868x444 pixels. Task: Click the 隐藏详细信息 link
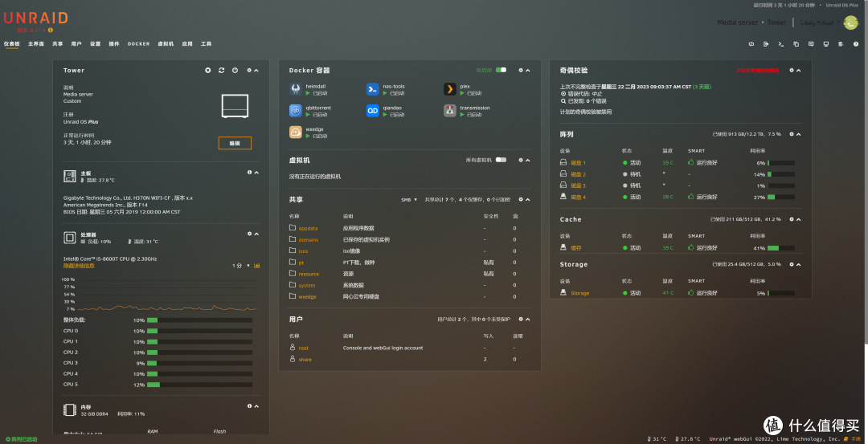point(79,266)
